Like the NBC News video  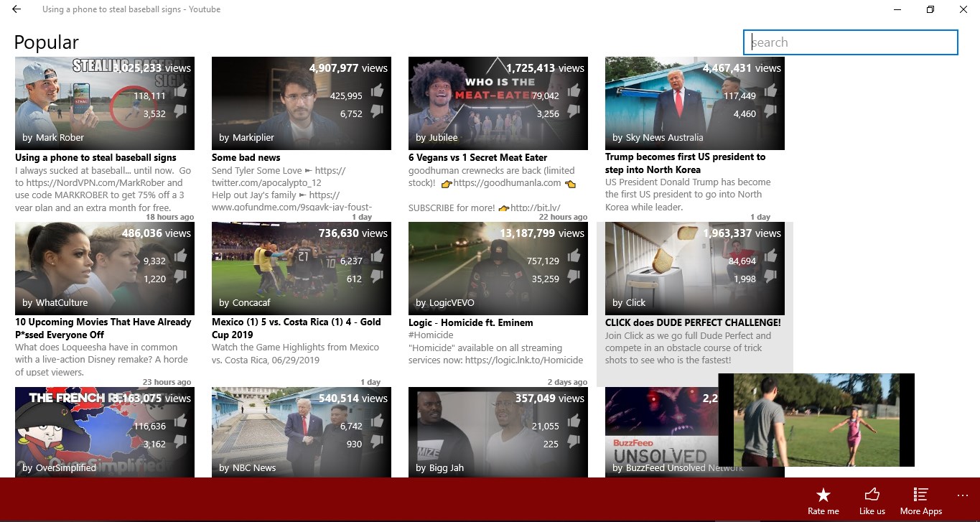coord(377,421)
